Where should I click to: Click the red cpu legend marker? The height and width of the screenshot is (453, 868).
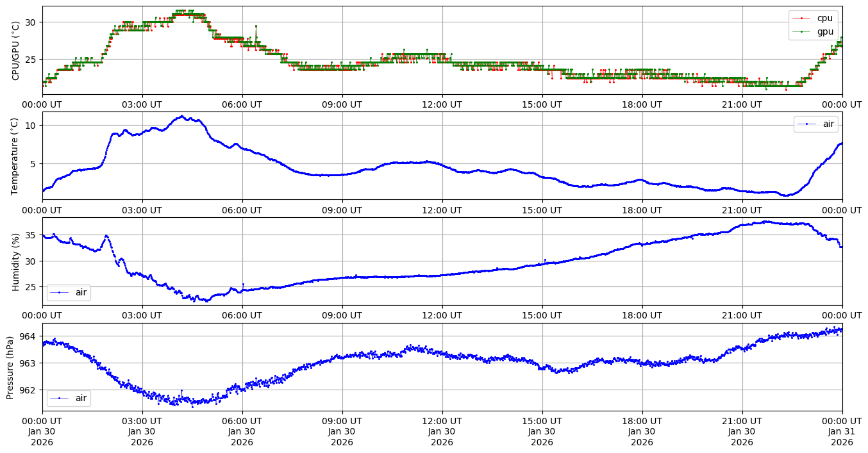pos(802,18)
